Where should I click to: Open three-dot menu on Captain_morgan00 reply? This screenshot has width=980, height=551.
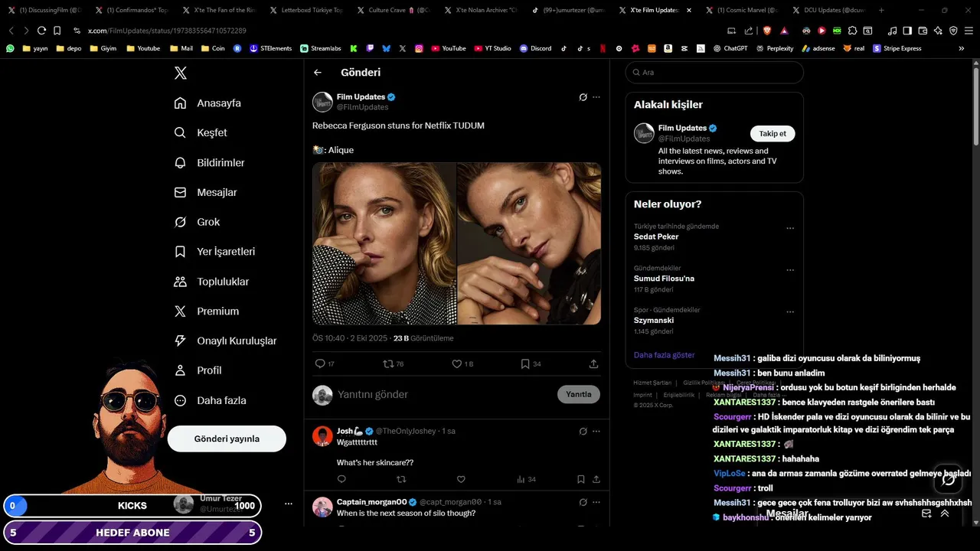pos(596,502)
